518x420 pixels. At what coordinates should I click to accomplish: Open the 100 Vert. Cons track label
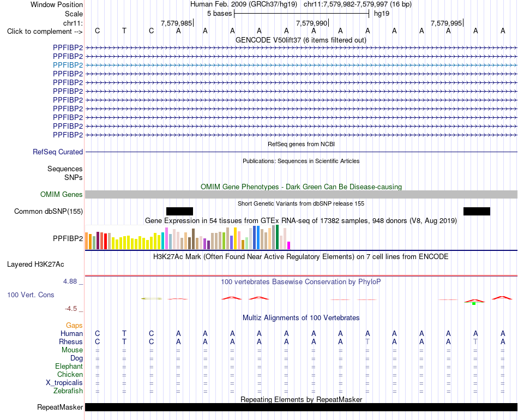coord(31,295)
